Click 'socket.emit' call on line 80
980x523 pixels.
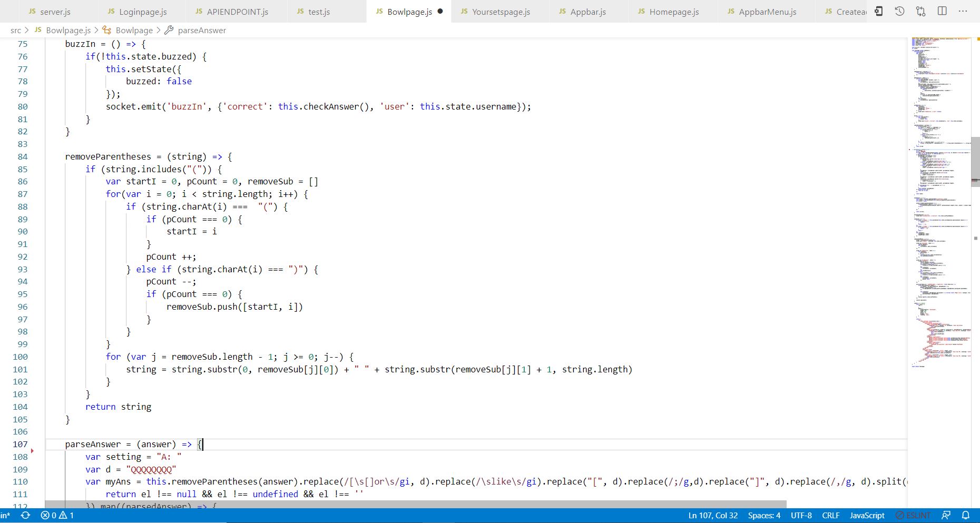coord(133,107)
